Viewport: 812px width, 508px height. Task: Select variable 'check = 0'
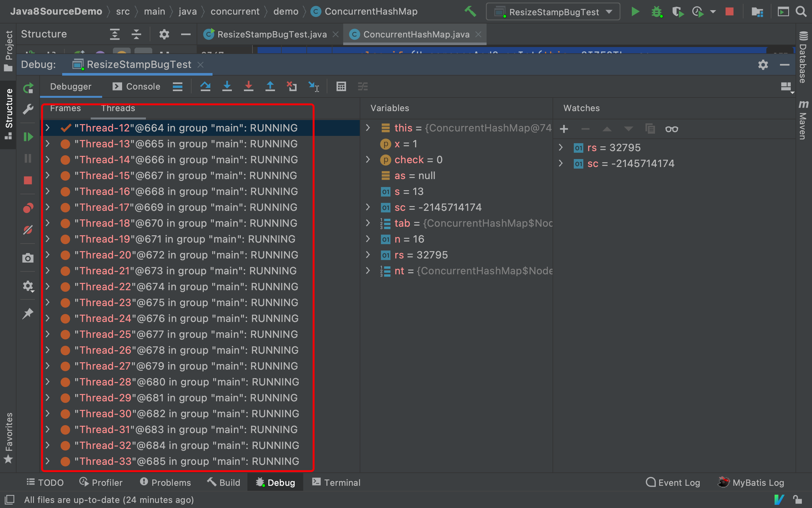pyautogui.click(x=418, y=160)
